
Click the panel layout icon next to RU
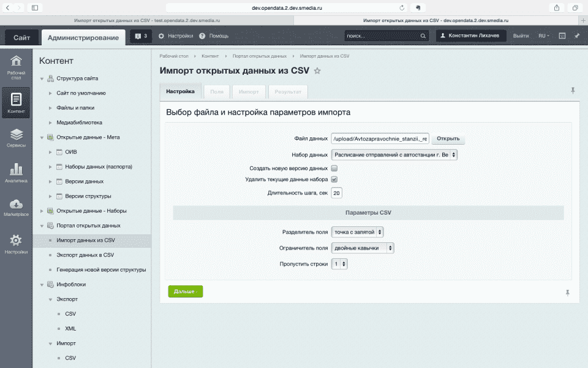(562, 36)
